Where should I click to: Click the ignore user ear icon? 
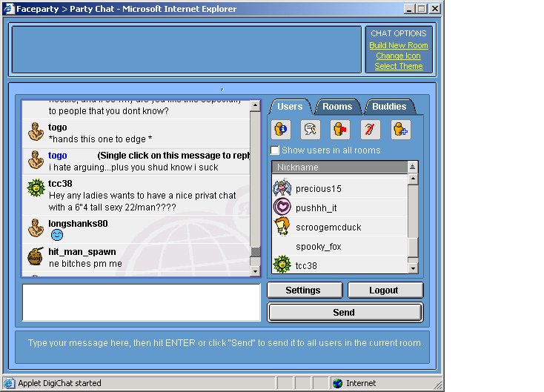click(370, 130)
